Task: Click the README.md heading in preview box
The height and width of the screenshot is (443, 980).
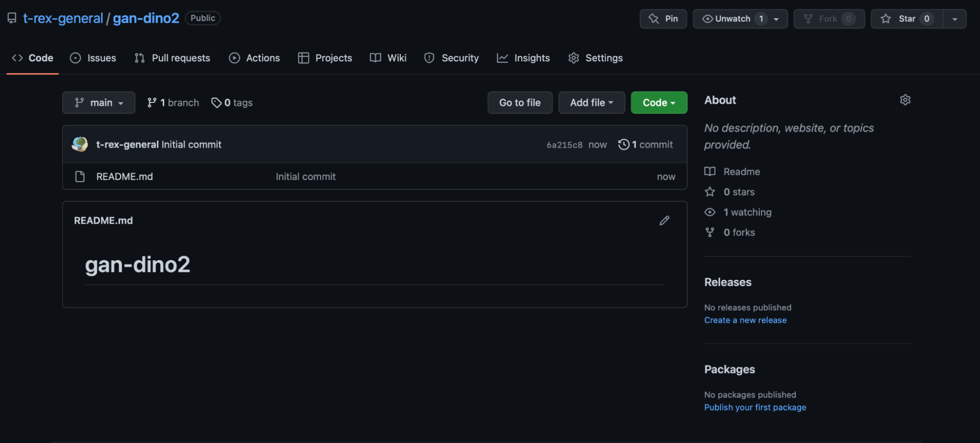Action: [x=103, y=221]
